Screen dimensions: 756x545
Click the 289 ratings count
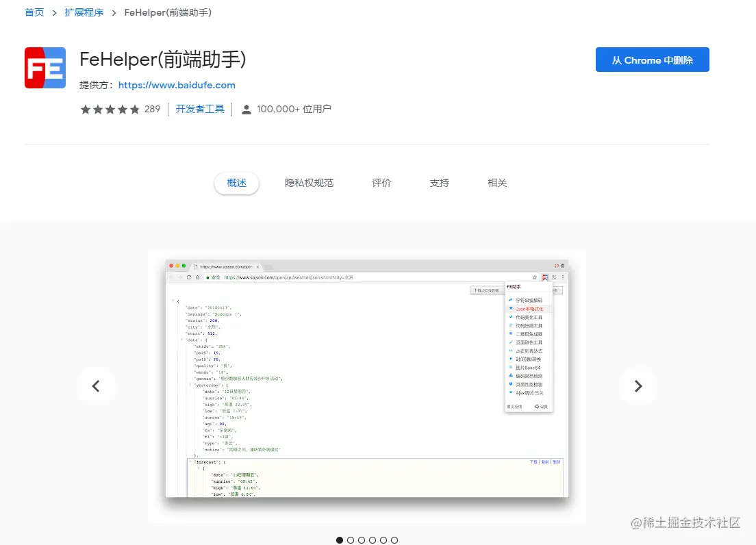point(152,109)
